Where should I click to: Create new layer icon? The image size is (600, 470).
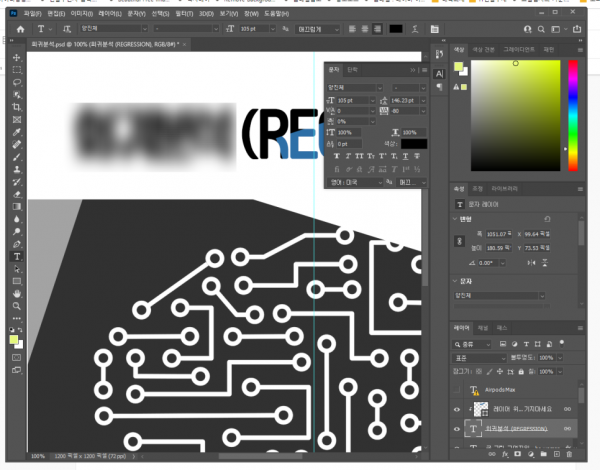point(556,454)
